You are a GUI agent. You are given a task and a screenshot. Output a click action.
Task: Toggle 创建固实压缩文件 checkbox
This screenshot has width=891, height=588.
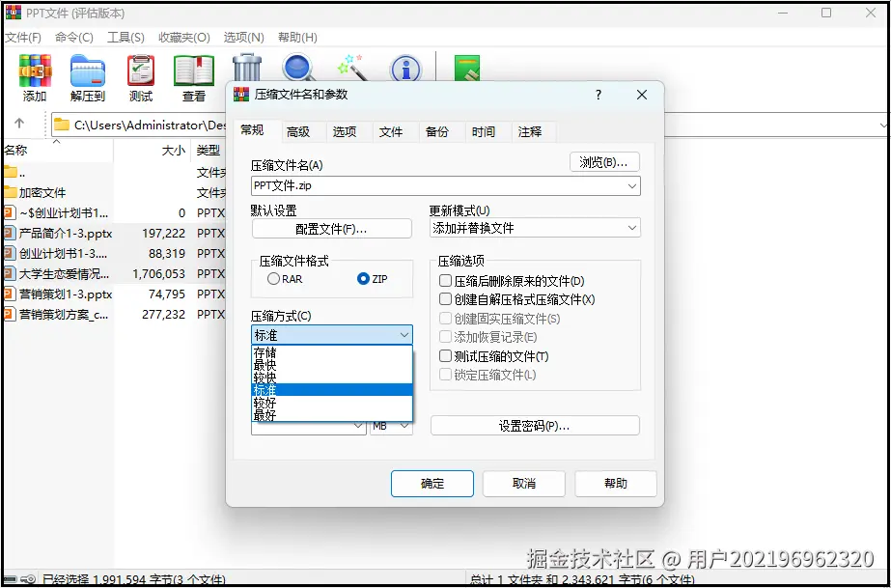click(446, 319)
